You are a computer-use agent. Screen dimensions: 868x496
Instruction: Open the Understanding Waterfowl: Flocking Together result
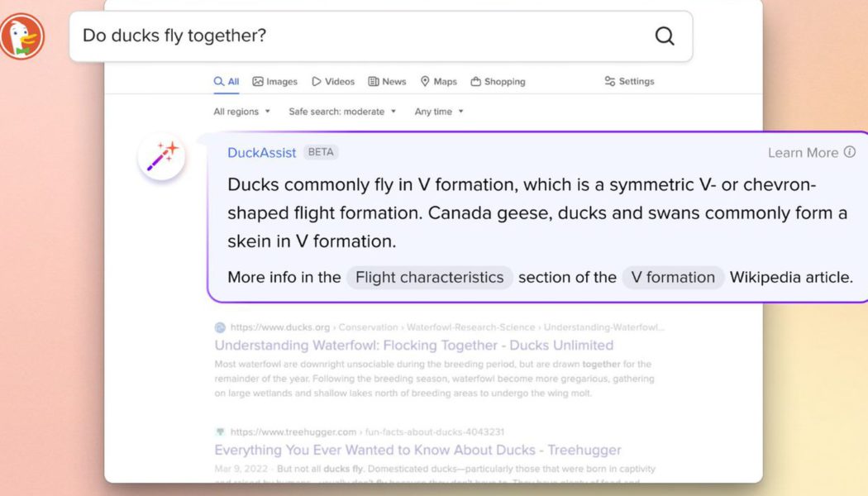414,346
